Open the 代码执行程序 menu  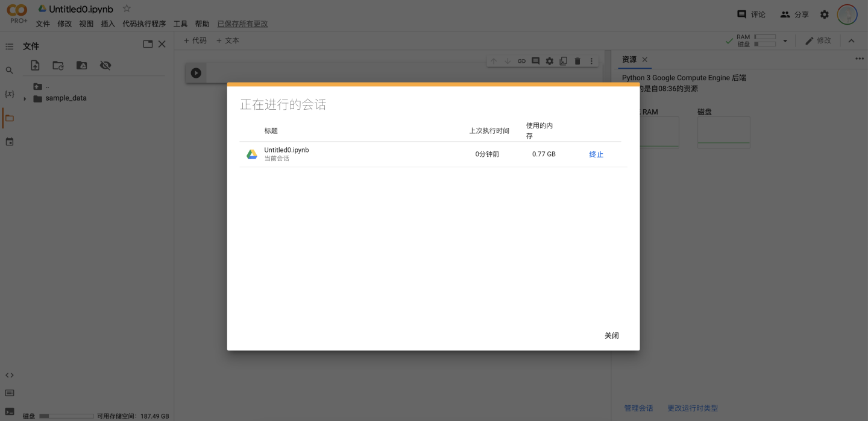[x=144, y=24]
